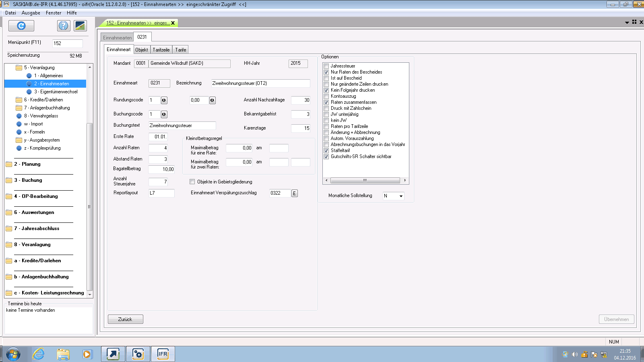Open lookup icon beside Buchungscode field
This screenshot has width=644, height=362.
164,114
